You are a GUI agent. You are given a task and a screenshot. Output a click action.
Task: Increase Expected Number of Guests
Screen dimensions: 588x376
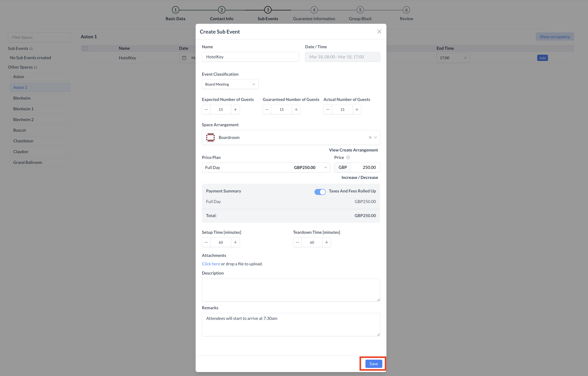point(235,109)
